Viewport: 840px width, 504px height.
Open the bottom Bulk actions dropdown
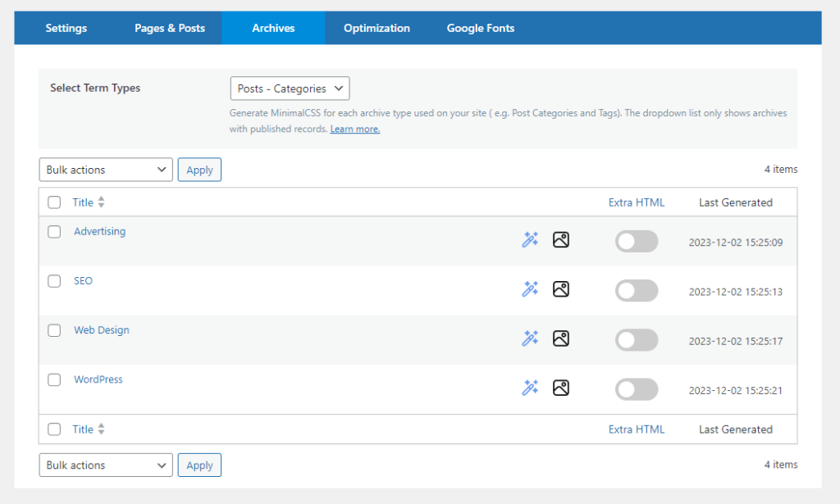tap(106, 465)
